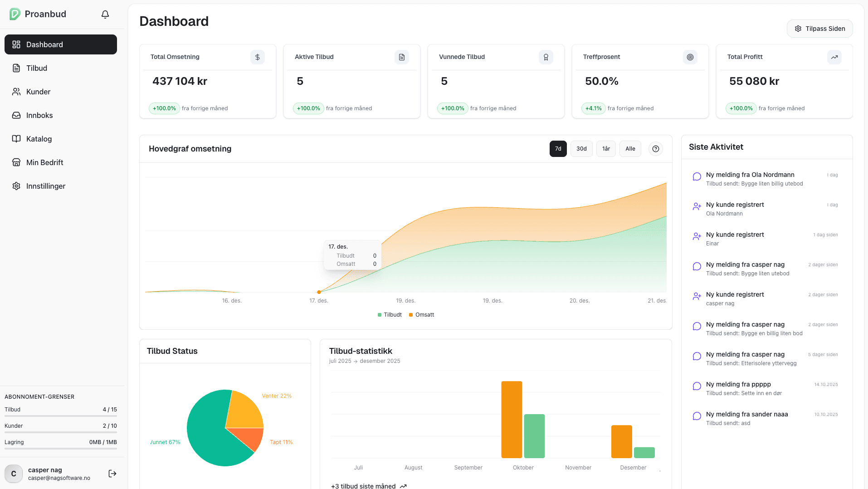Click the target icon on Treffprosent card
This screenshot has width=868, height=489.
[x=690, y=57]
